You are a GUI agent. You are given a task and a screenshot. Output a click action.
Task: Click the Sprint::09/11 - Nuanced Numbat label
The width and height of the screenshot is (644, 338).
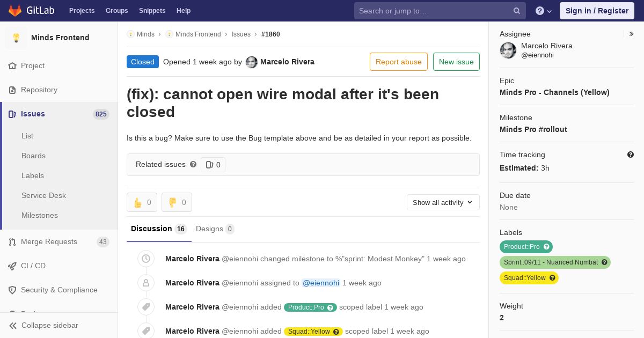click(x=555, y=262)
